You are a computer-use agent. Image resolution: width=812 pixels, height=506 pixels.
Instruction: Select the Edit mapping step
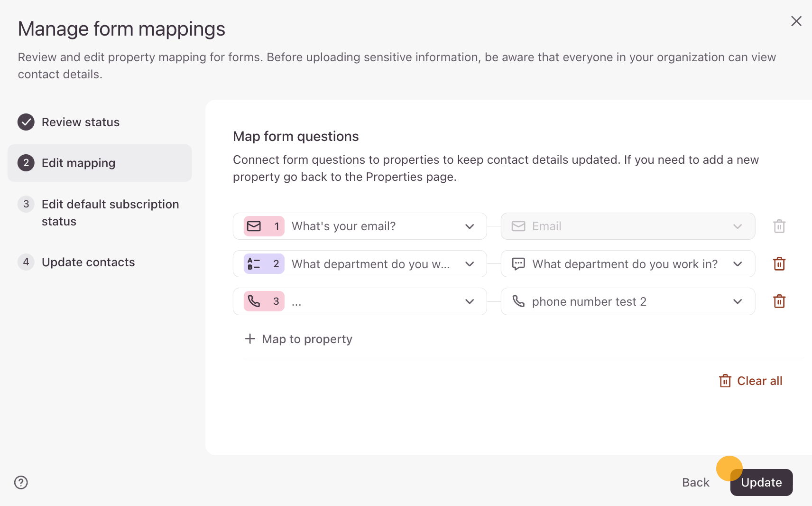(x=79, y=163)
